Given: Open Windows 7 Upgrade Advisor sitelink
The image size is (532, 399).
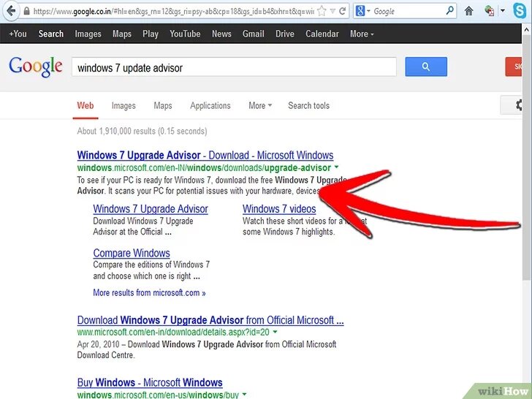Looking at the screenshot, I should (151, 209).
